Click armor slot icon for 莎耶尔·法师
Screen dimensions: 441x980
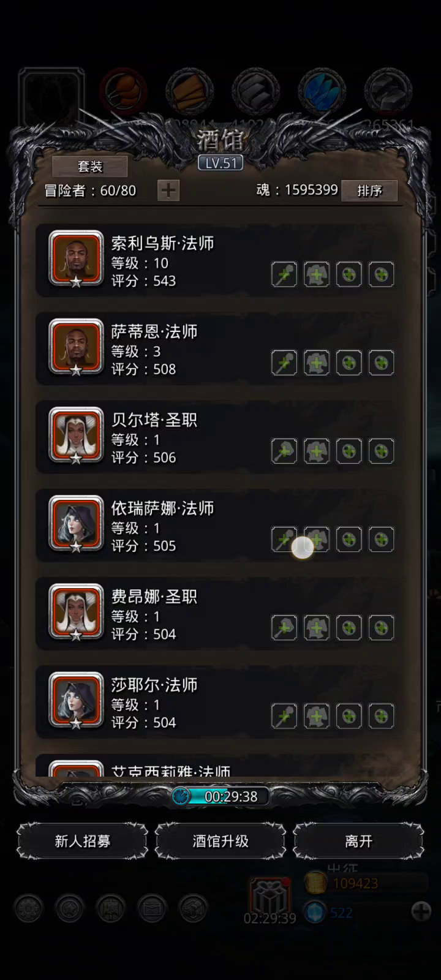pyautogui.click(x=317, y=715)
